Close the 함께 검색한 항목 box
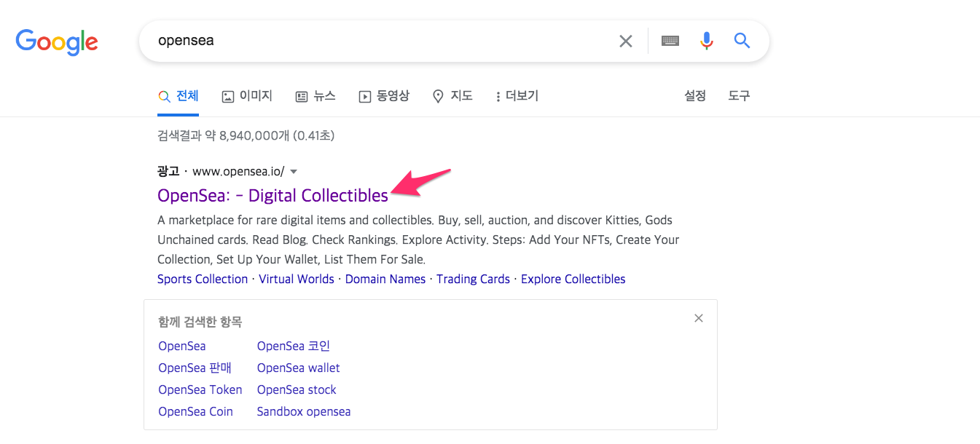The height and width of the screenshot is (444, 980). [x=699, y=318]
